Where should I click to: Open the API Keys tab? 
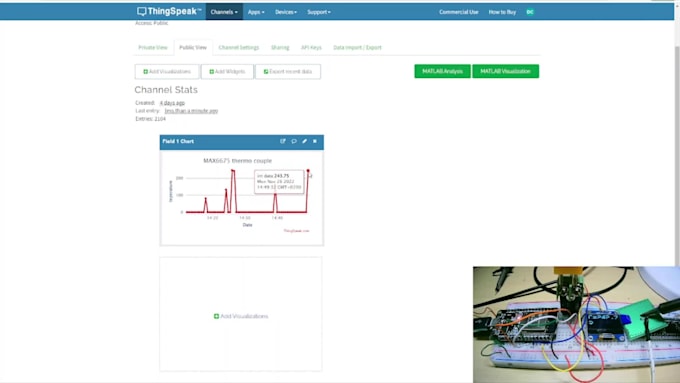311,47
